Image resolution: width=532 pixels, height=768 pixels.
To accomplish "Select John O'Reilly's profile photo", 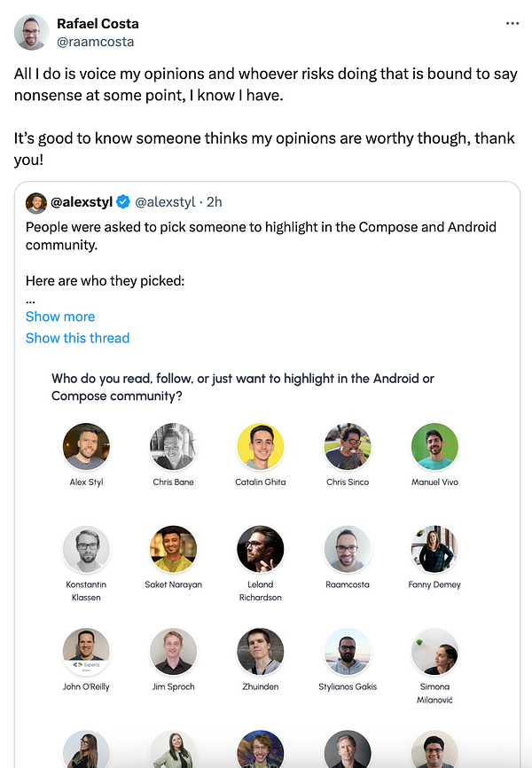I will (x=86, y=652).
